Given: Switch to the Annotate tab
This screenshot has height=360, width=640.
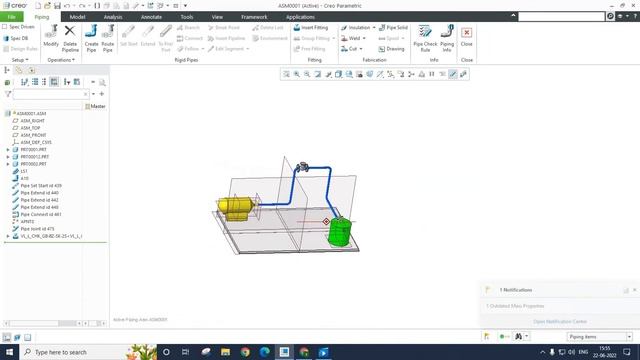Looking at the screenshot, I should [x=151, y=17].
